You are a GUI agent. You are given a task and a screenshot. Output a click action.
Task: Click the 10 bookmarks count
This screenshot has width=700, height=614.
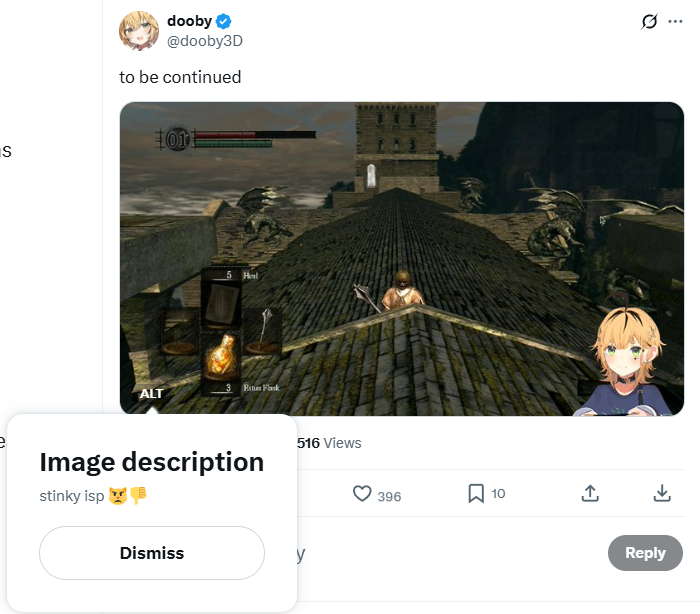click(498, 493)
